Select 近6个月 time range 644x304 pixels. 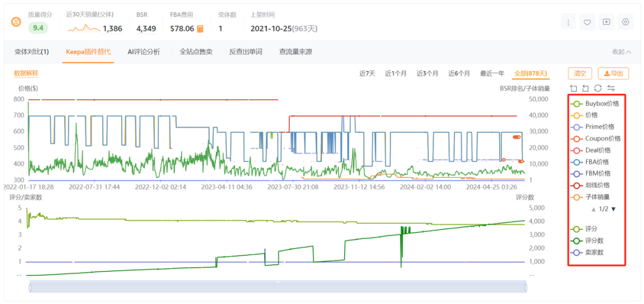[459, 73]
